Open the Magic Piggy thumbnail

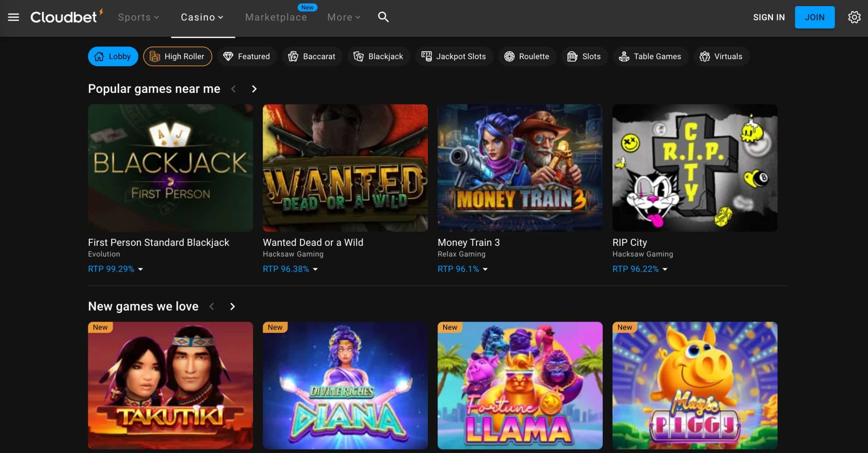[x=695, y=386]
